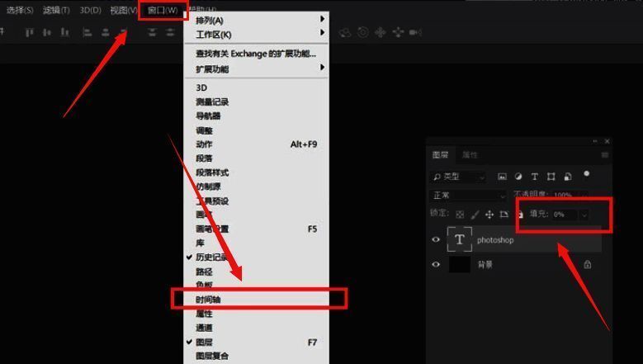The image size is (643, 364).
Task: Choose 导航器 in the Window menu
Action: coord(256,116)
